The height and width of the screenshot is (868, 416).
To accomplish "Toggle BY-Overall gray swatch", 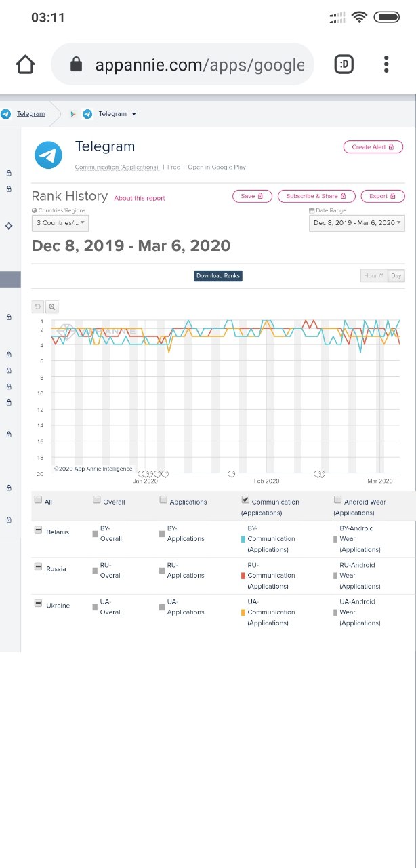I will coord(96,534).
